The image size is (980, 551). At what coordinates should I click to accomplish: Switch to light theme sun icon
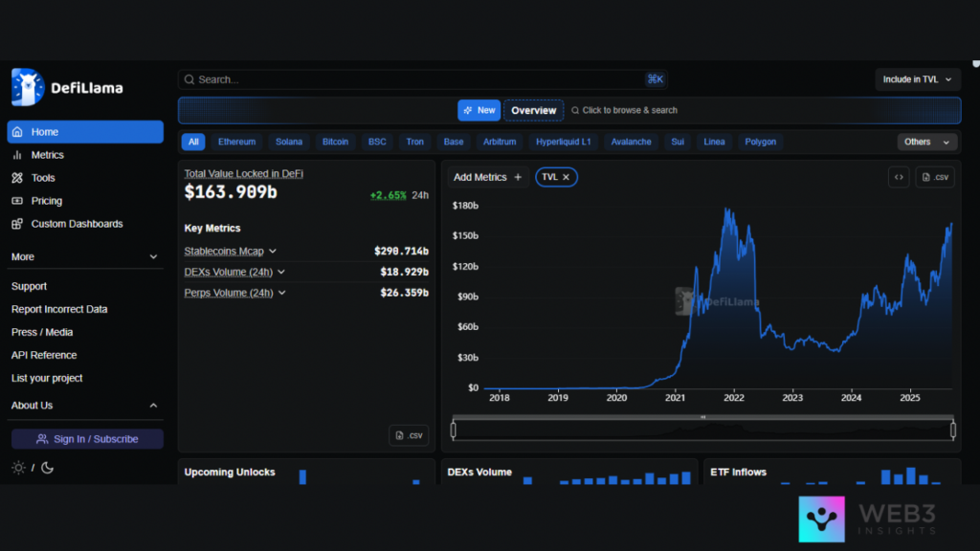[x=18, y=468]
